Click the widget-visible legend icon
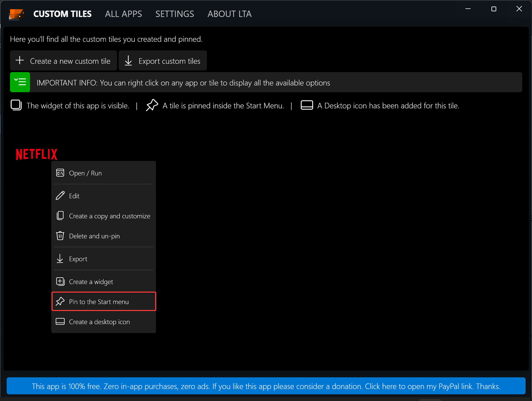This screenshot has width=532, height=401. pos(16,105)
